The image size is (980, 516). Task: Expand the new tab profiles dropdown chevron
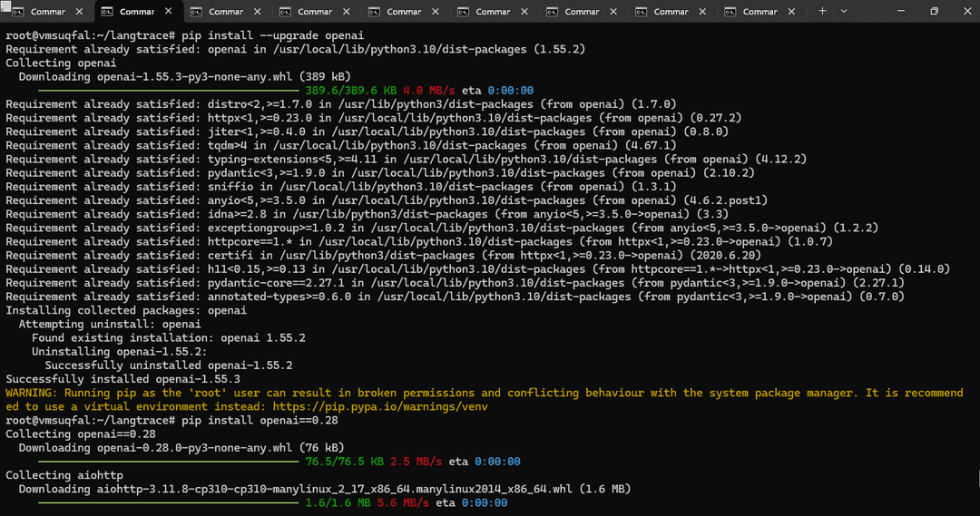[844, 12]
